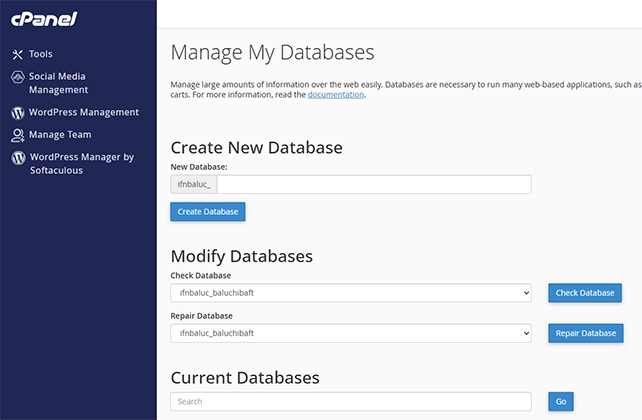Focus the New Database name field

point(374,184)
